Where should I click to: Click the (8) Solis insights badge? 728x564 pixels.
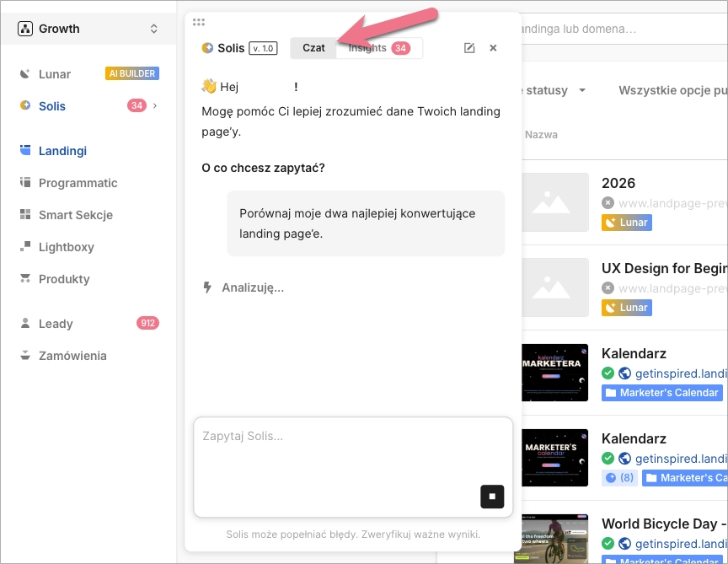pyautogui.click(x=620, y=478)
